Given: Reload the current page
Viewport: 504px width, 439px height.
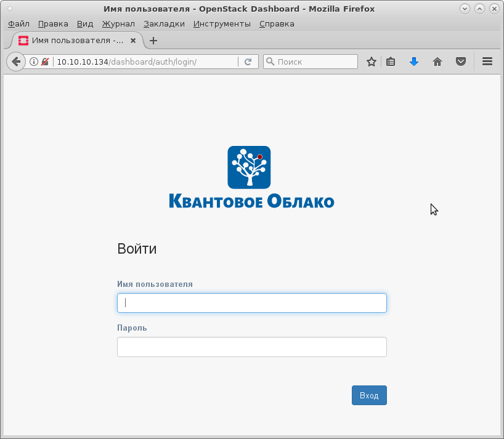Looking at the screenshot, I should (x=248, y=62).
